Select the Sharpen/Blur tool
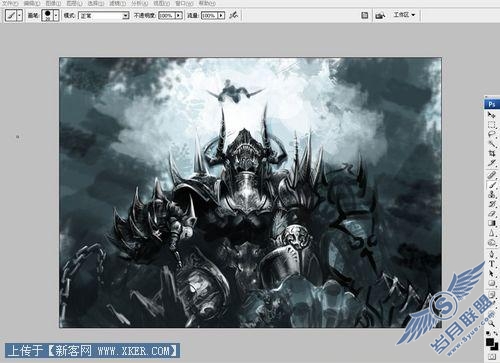Image resolution: width=500 pixels, height=363 pixels. pyautogui.click(x=491, y=233)
